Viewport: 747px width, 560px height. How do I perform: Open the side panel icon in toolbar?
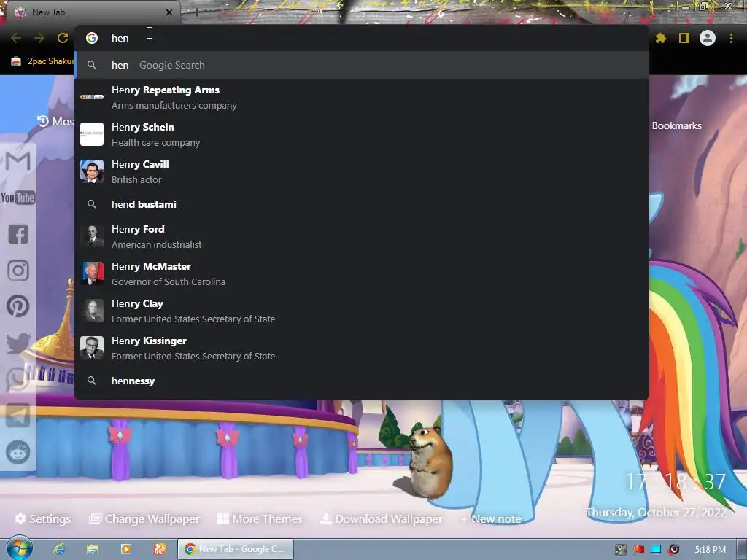(x=684, y=38)
